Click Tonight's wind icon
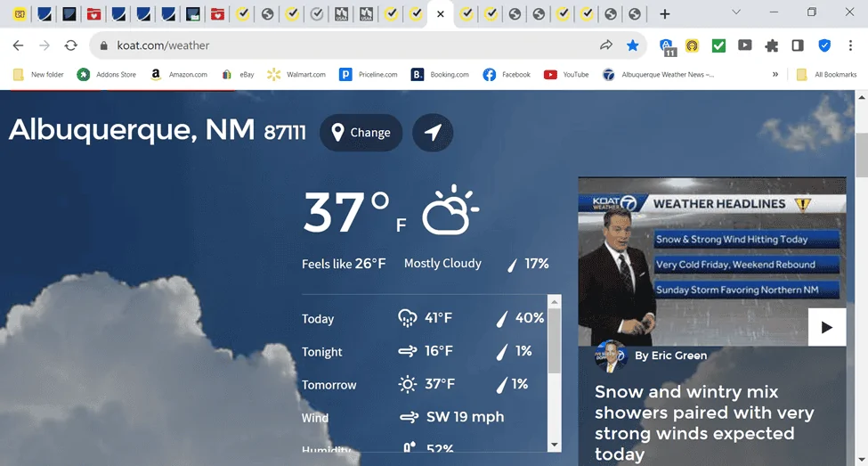Image resolution: width=868 pixels, height=466 pixels. tap(408, 351)
